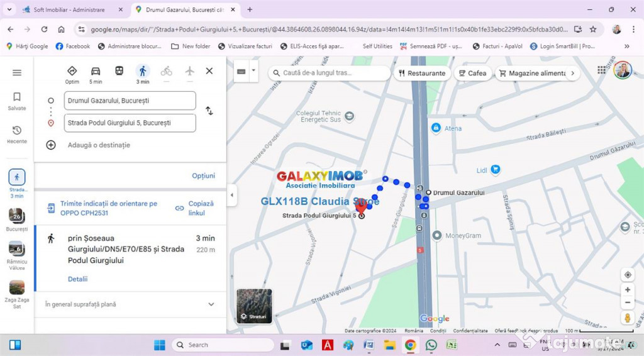Open the keyboard input tool dropdown

click(254, 70)
